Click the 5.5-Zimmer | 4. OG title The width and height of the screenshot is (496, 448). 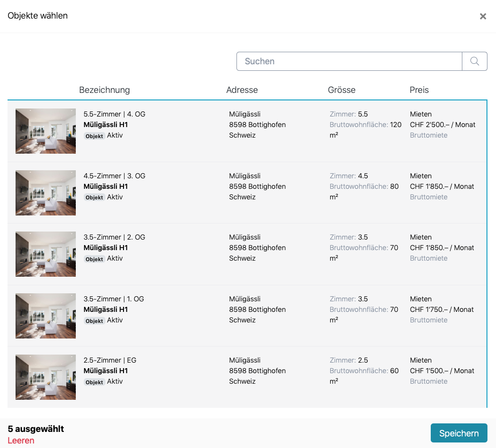coord(114,114)
